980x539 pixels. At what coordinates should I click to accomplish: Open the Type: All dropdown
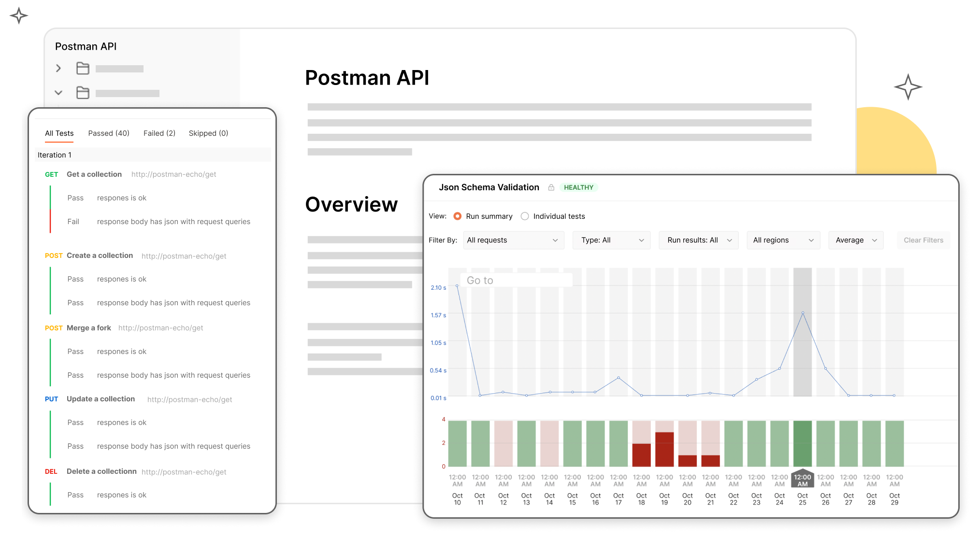(x=611, y=240)
